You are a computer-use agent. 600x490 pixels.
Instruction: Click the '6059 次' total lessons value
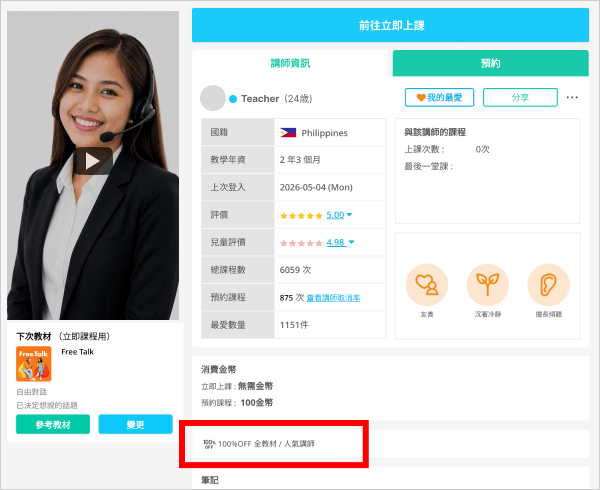coord(295,270)
